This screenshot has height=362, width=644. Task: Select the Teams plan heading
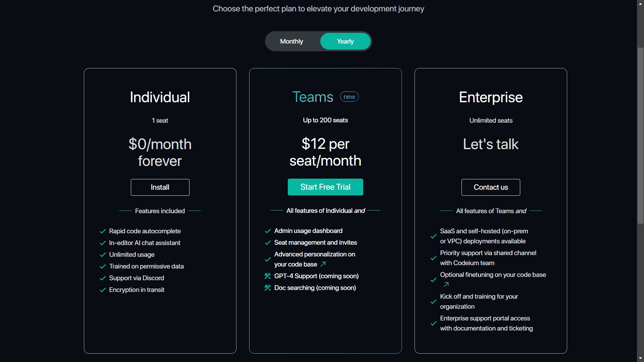(x=313, y=97)
